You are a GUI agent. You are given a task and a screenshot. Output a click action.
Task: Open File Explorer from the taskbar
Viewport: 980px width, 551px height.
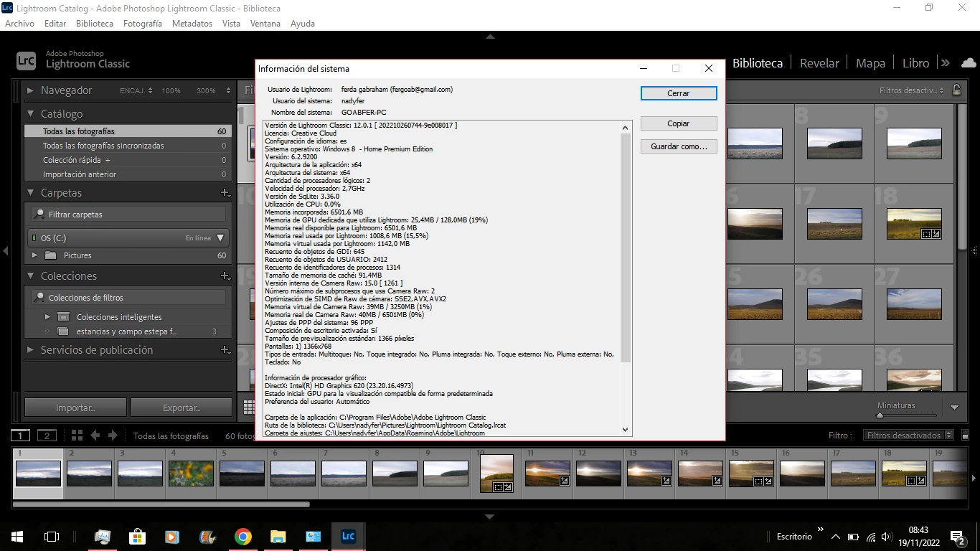click(278, 536)
